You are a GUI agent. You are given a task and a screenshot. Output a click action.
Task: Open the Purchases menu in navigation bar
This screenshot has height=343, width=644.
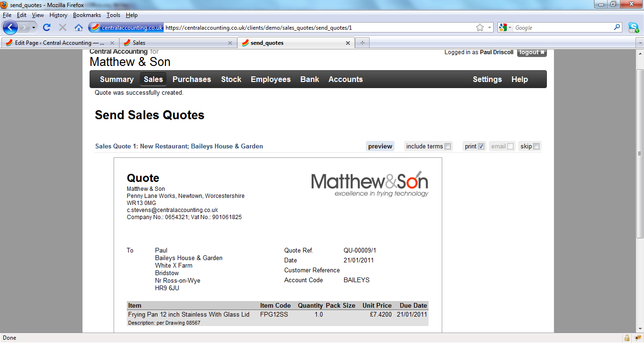[x=191, y=79]
